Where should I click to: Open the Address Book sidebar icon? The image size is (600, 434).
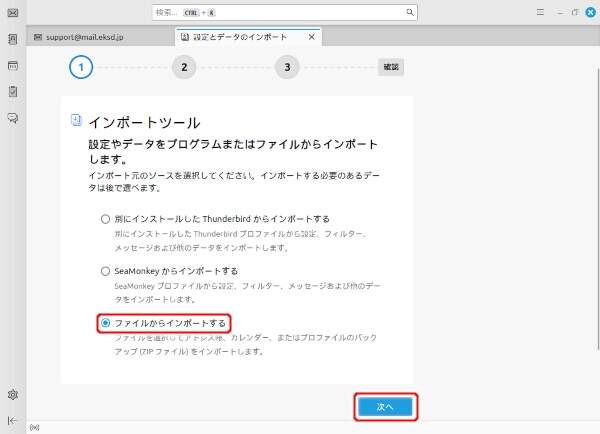coord(13,39)
